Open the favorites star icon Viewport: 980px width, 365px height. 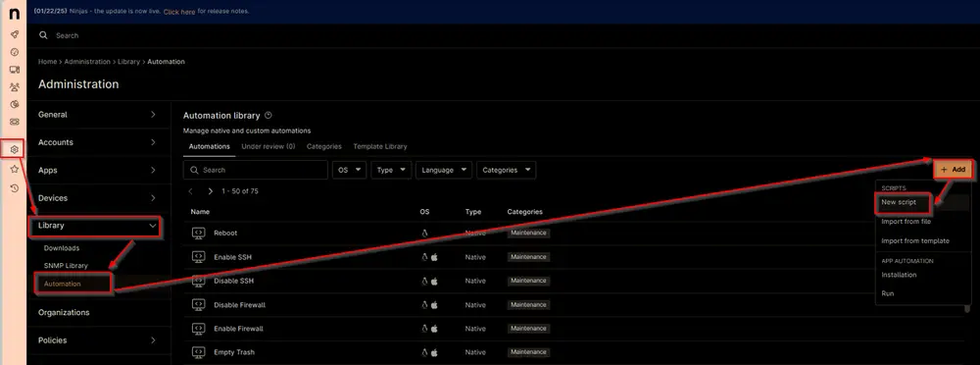click(x=15, y=169)
